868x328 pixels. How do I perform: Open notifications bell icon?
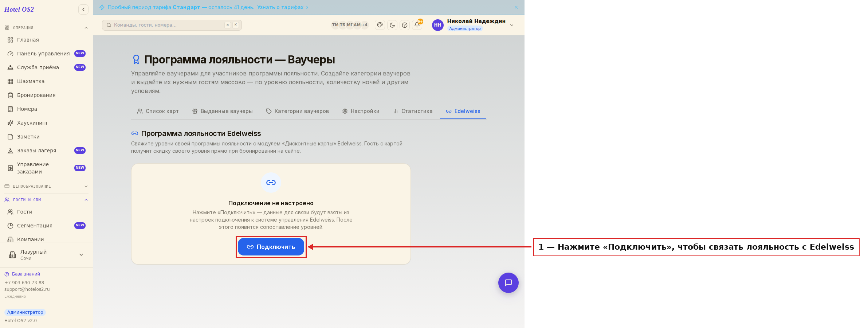pyautogui.click(x=417, y=25)
